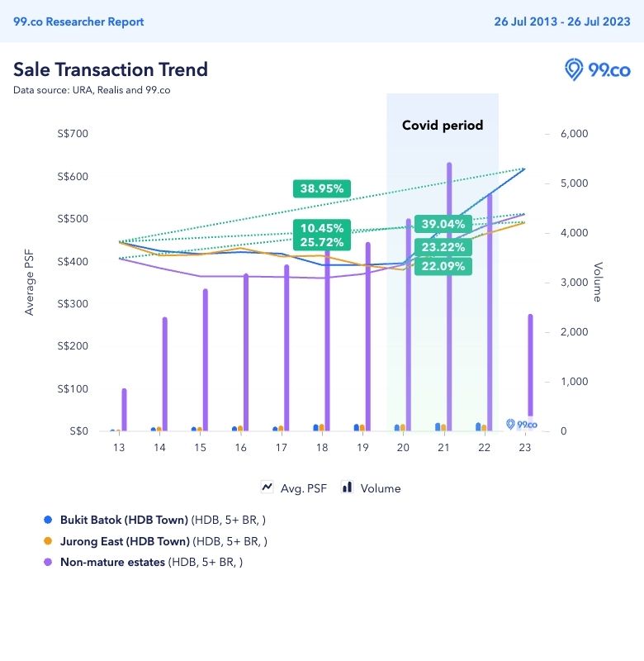
Task: Open the 99.co Researcher Report link
Action: tap(78, 21)
